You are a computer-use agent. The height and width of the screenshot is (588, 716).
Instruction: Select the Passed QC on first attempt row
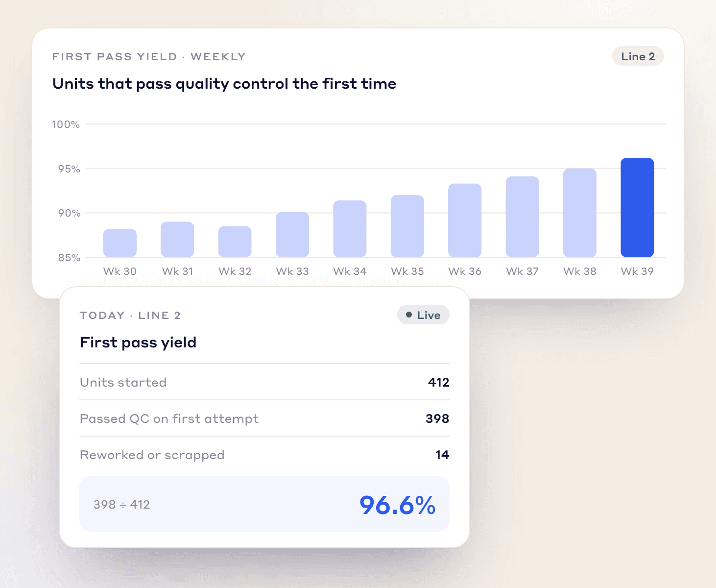coord(264,418)
